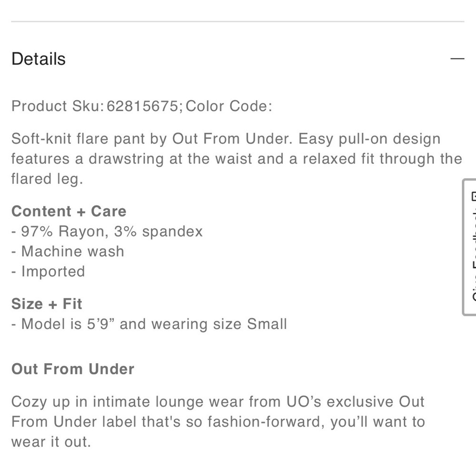Image resolution: width=476 pixels, height=476 pixels.
Task: Click the Out From Under brand heading
Action: point(72,369)
